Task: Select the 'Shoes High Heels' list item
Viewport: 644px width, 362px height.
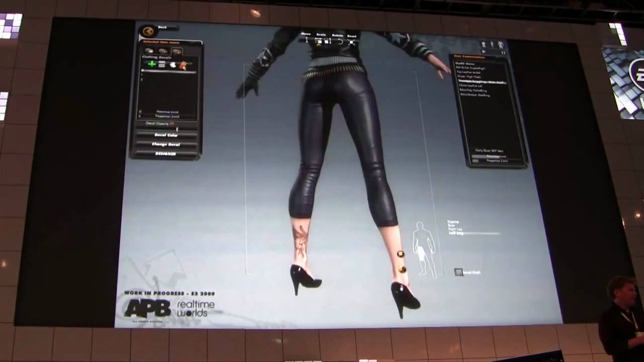Action: (x=469, y=77)
